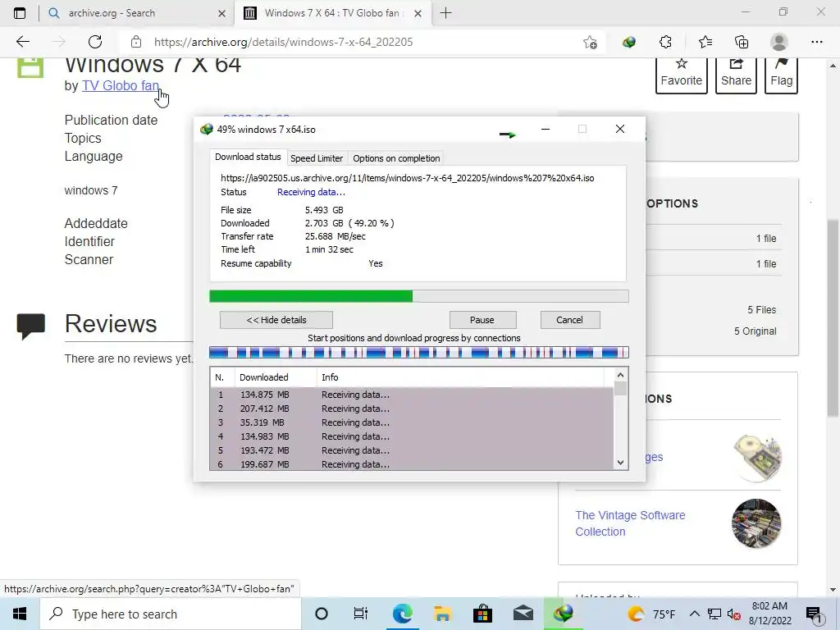Open Microsoft Edge from taskbar
Image resolution: width=840 pixels, height=630 pixels.
(402, 614)
